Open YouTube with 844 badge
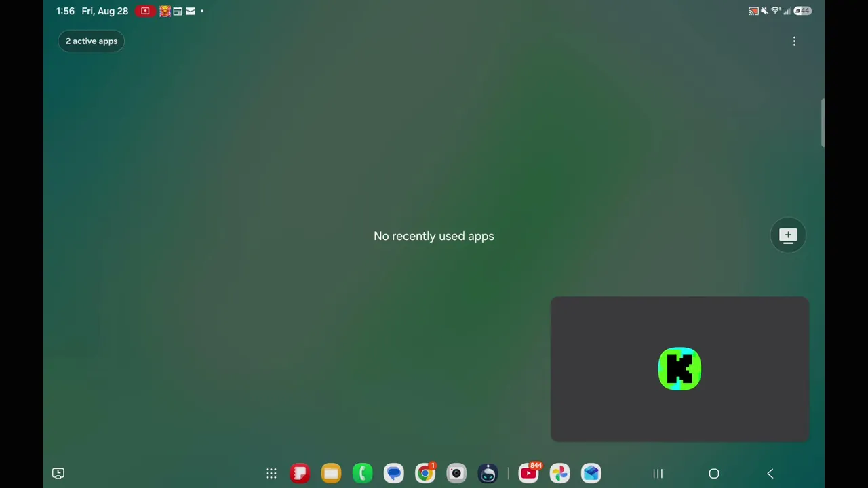 pyautogui.click(x=529, y=473)
